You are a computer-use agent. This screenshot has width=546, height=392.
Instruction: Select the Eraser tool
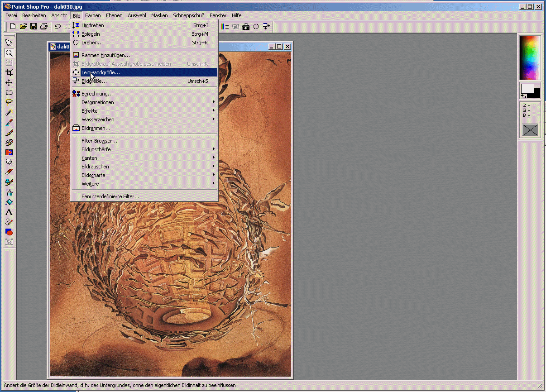(x=9, y=172)
